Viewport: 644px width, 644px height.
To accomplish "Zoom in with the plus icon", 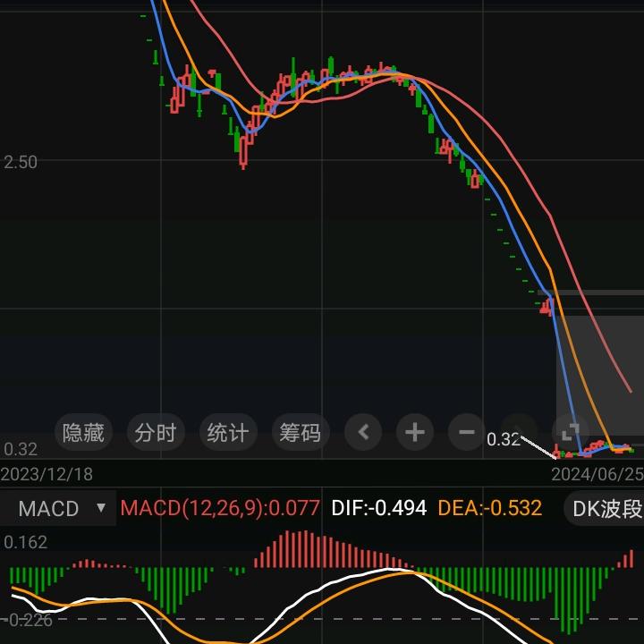I will click(414, 433).
